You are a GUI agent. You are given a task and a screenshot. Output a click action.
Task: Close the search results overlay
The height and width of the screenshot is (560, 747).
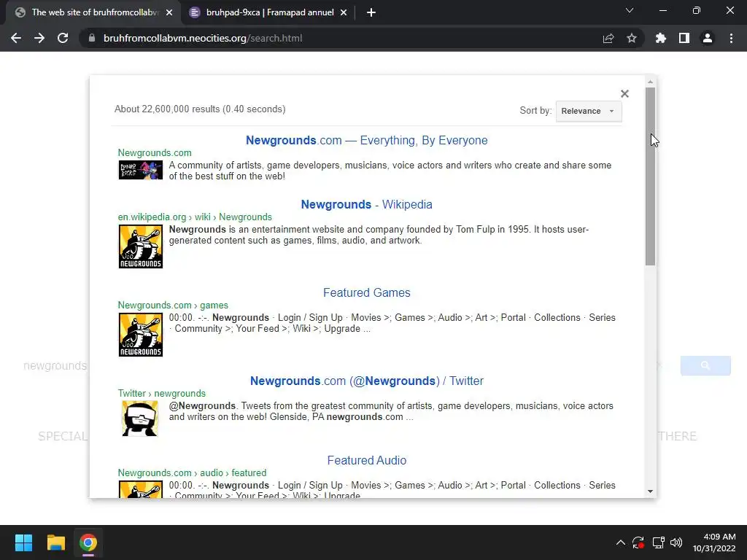point(624,94)
